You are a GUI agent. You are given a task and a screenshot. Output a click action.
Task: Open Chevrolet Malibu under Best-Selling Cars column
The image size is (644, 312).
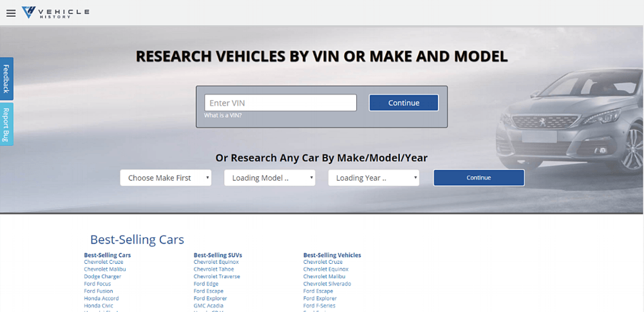click(x=105, y=270)
